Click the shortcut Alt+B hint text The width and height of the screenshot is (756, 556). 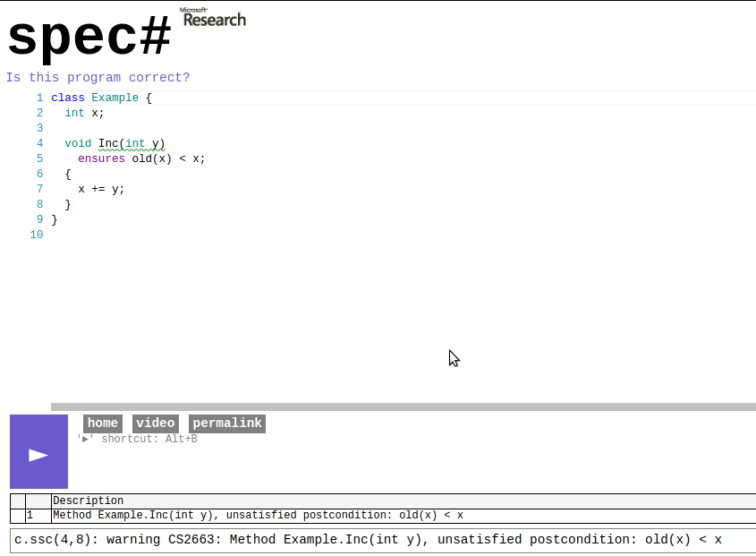pyautogui.click(x=138, y=439)
